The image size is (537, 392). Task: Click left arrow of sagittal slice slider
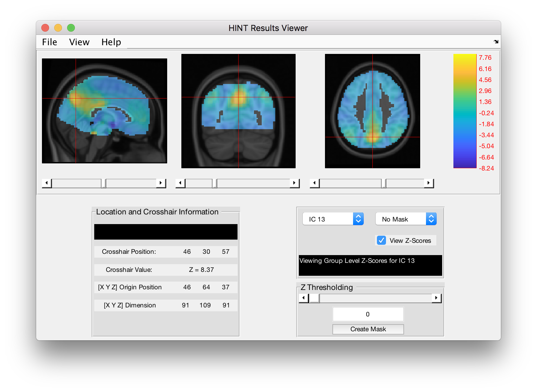47,183
